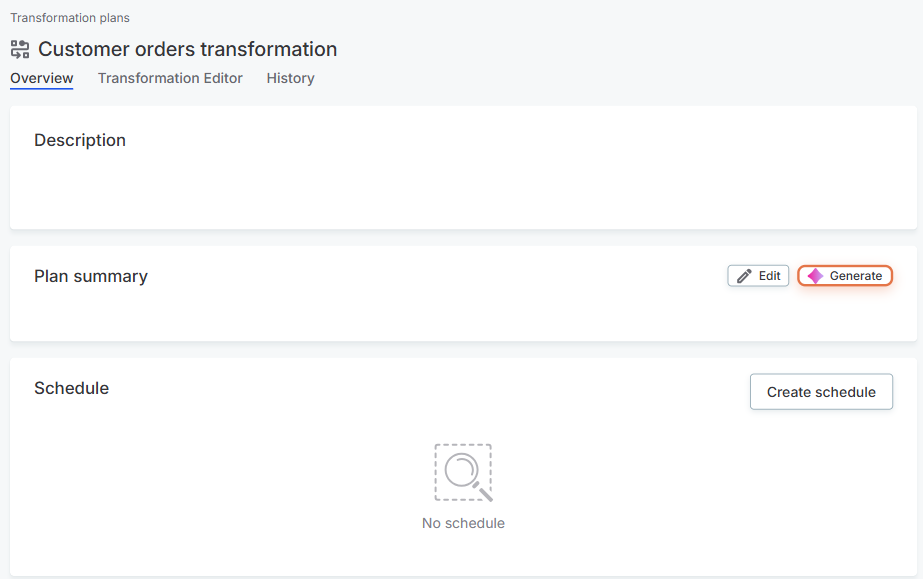Click the Generate button for plan summary
Screen dimensions: 923x579
tap(845, 275)
